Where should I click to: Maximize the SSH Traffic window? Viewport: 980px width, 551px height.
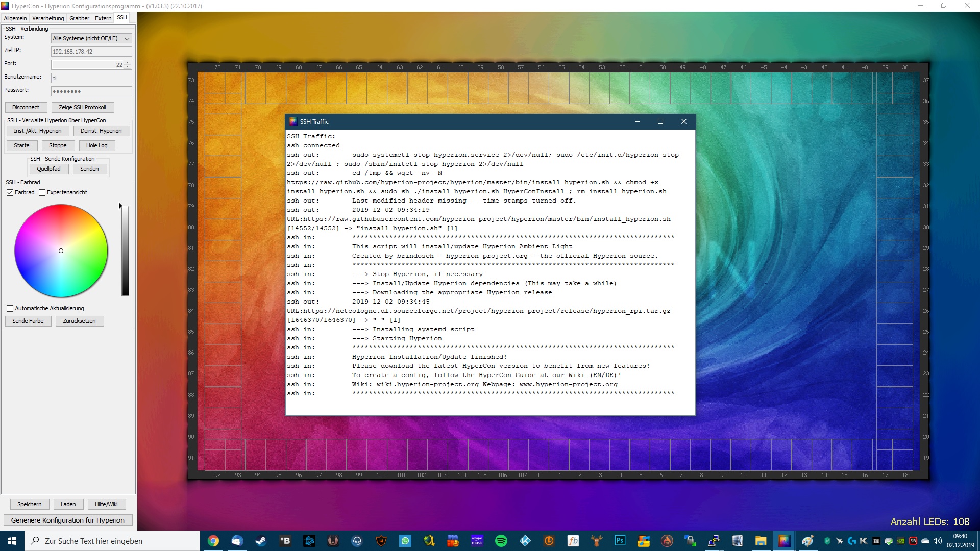tap(660, 121)
